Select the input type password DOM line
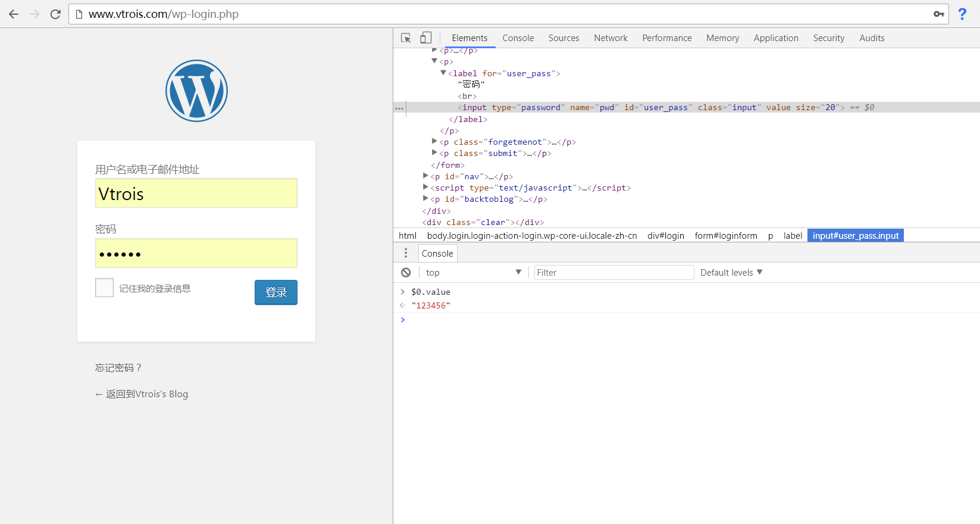Viewport: 980px width, 524px height. point(687,108)
